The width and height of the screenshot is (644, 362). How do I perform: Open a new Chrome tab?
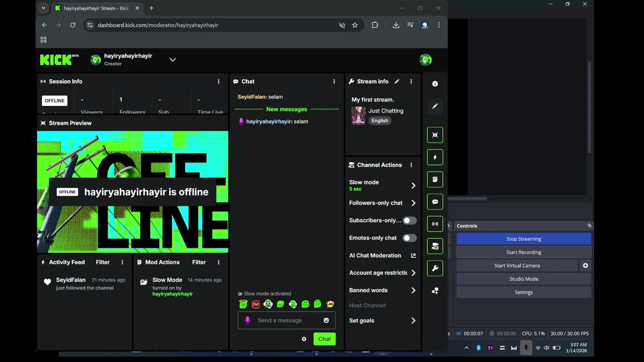point(151,8)
